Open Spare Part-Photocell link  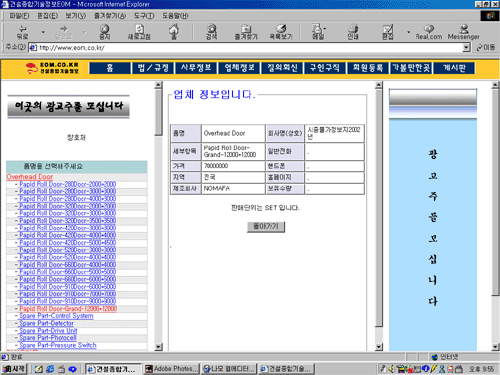[47, 338]
